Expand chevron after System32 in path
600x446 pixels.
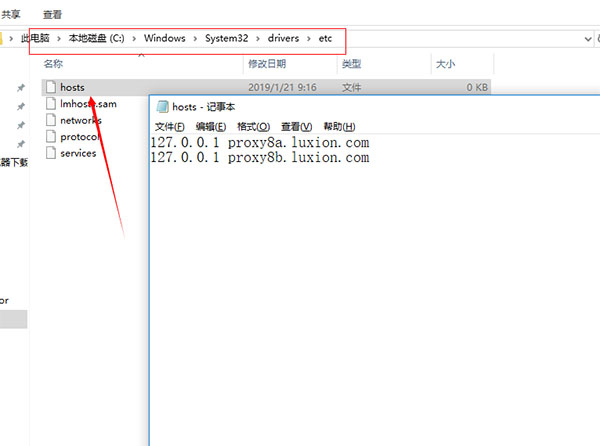coord(256,38)
